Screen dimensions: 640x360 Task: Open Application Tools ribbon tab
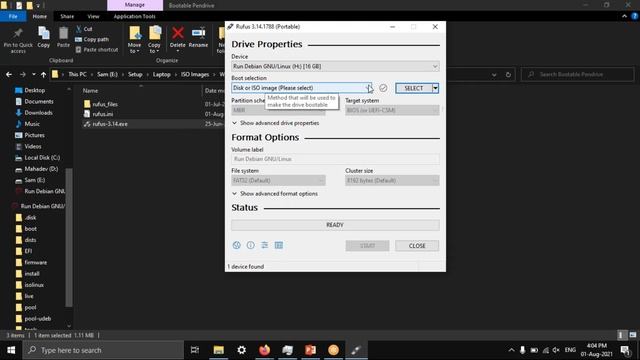pos(135,16)
